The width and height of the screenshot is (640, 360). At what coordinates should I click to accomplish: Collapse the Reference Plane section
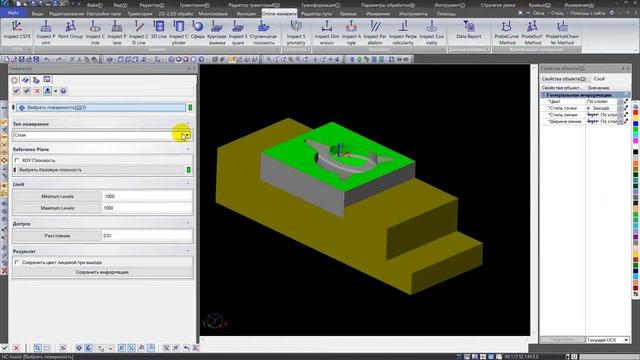(188, 149)
